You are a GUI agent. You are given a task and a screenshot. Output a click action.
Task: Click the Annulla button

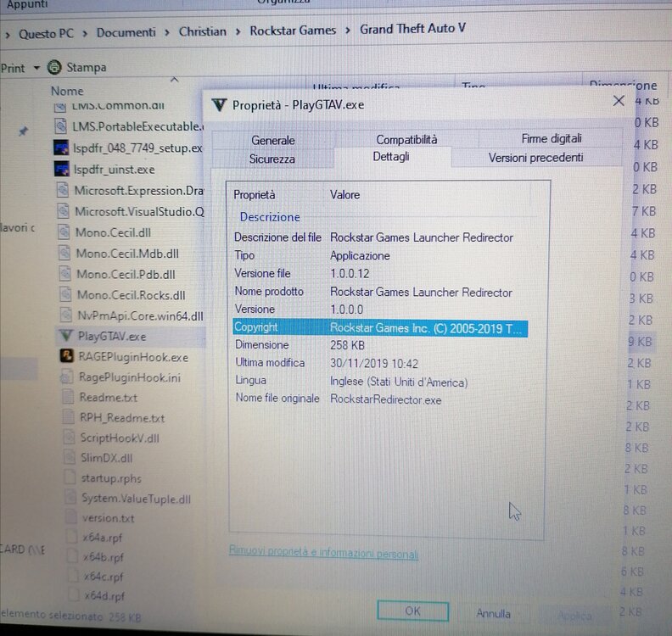[x=493, y=613]
